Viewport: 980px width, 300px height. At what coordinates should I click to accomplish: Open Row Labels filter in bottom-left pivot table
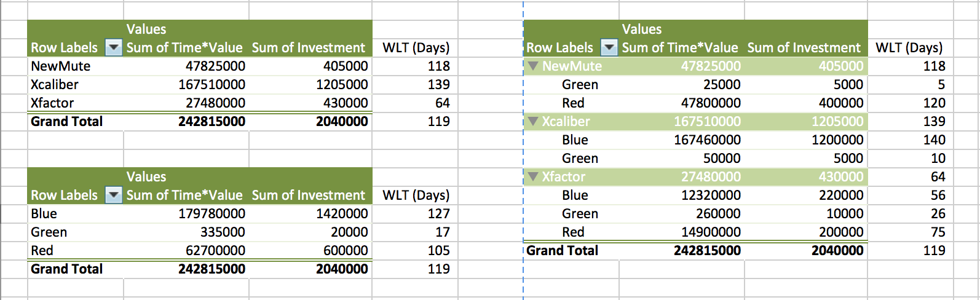pos(114,195)
